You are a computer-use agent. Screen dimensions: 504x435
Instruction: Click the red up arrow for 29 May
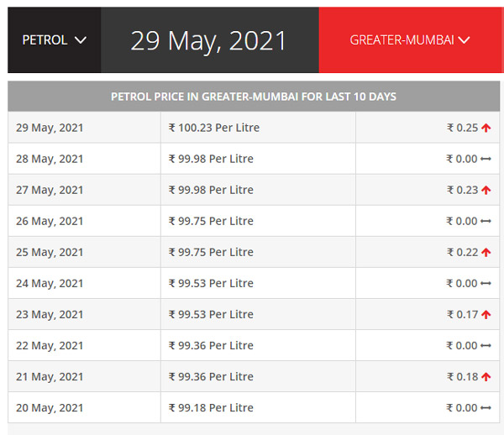point(486,128)
